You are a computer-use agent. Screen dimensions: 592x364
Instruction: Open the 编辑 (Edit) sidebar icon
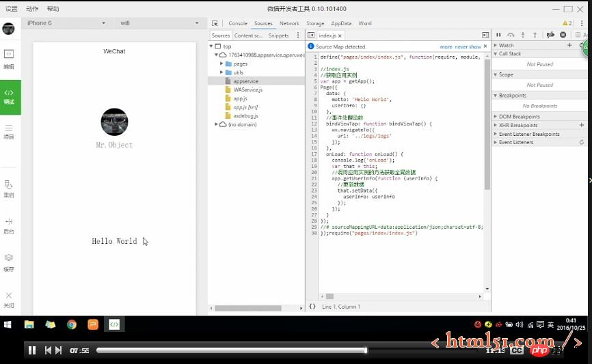pos(9,61)
